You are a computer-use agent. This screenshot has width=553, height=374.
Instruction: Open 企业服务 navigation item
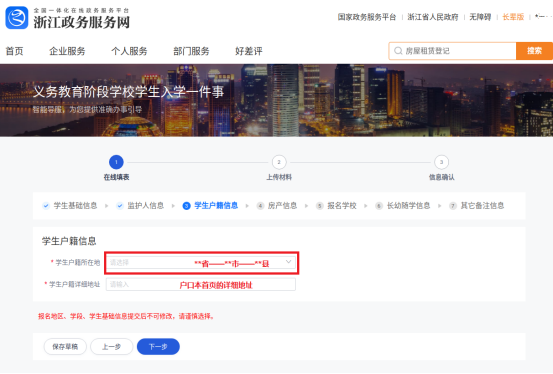[67, 51]
